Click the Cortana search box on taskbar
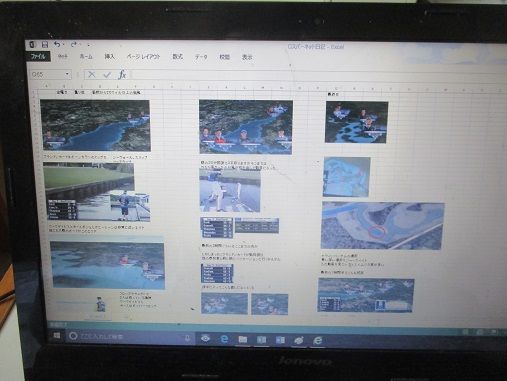The height and width of the screenshot is (381, 507). (x=130, y=337)
